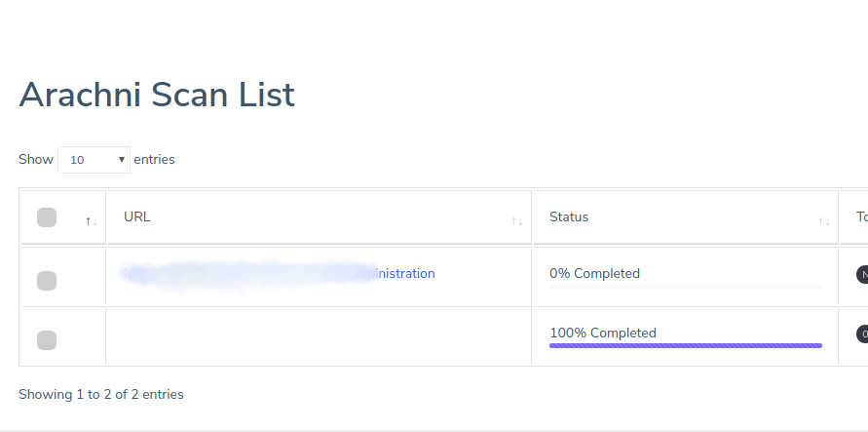
Task: Check the box for the 0% Completed scan
Action: point(47,281)
